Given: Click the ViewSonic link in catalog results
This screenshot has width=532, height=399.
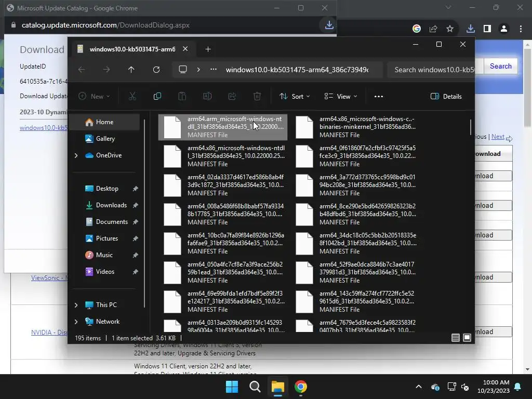Looking at the screenshot, I should (x=49, y=278).
